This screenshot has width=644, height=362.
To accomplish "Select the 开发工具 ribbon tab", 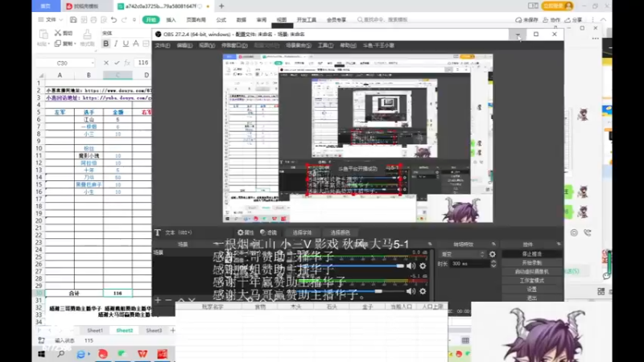I will 307,19.
